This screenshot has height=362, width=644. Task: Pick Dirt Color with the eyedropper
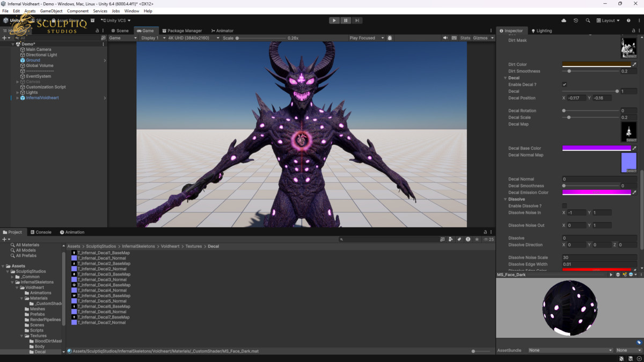click(x=634, y=64)
